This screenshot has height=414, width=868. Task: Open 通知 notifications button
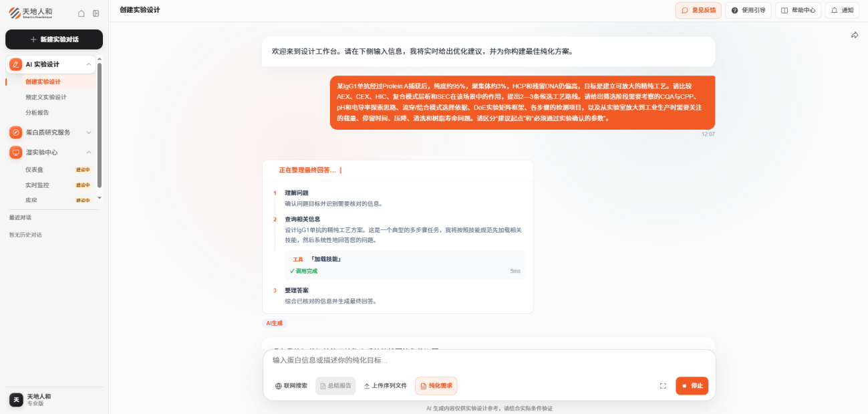[x=842, y=11]
